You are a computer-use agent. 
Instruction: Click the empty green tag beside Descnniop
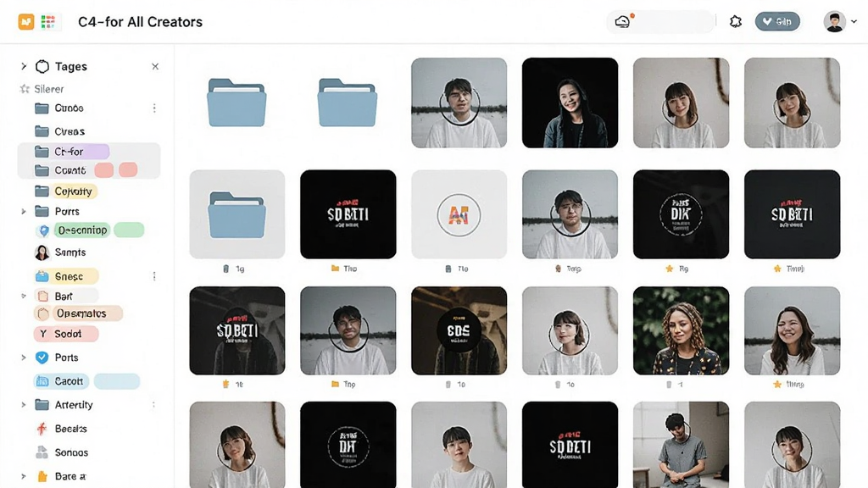[129, 230]
